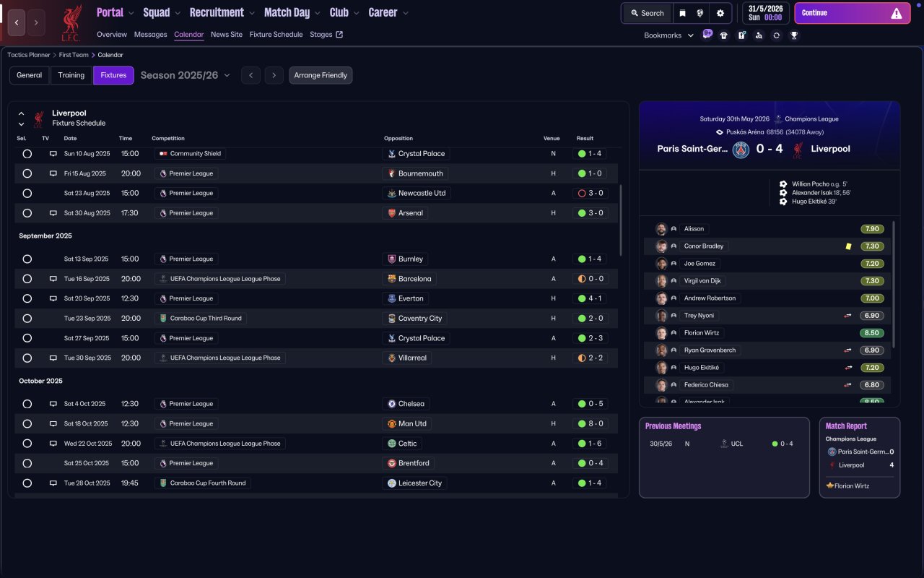Click the trophy icon in bookmarks bar
The image size is (924, 578).
tap(794, 35)
